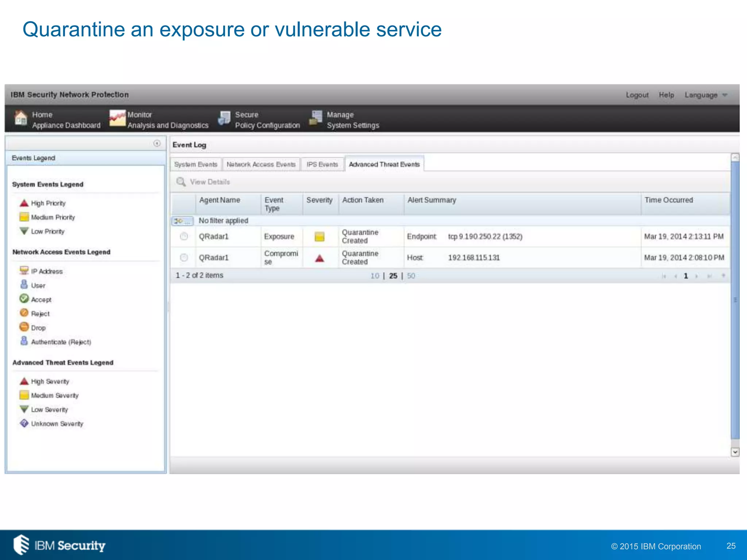This screenshot has height=560, width=747.
Task: Click the View Details magnifier icon
Action: (x=181, y=182)
